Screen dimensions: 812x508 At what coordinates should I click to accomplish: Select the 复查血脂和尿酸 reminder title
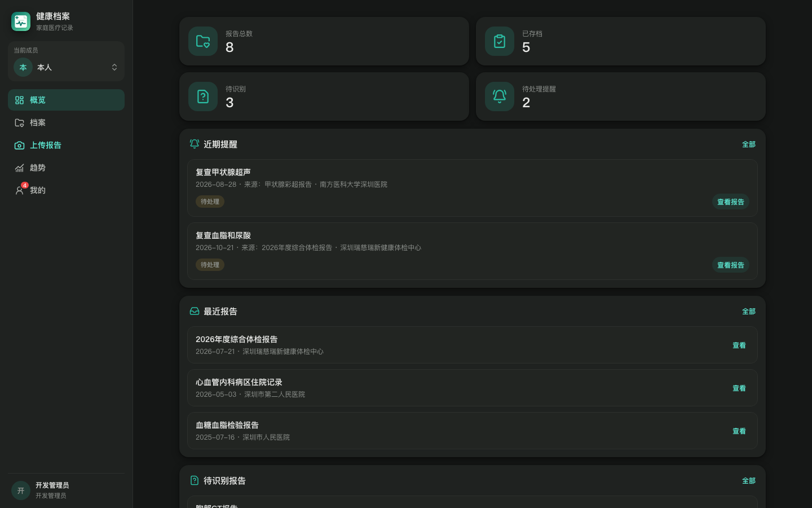223,235
